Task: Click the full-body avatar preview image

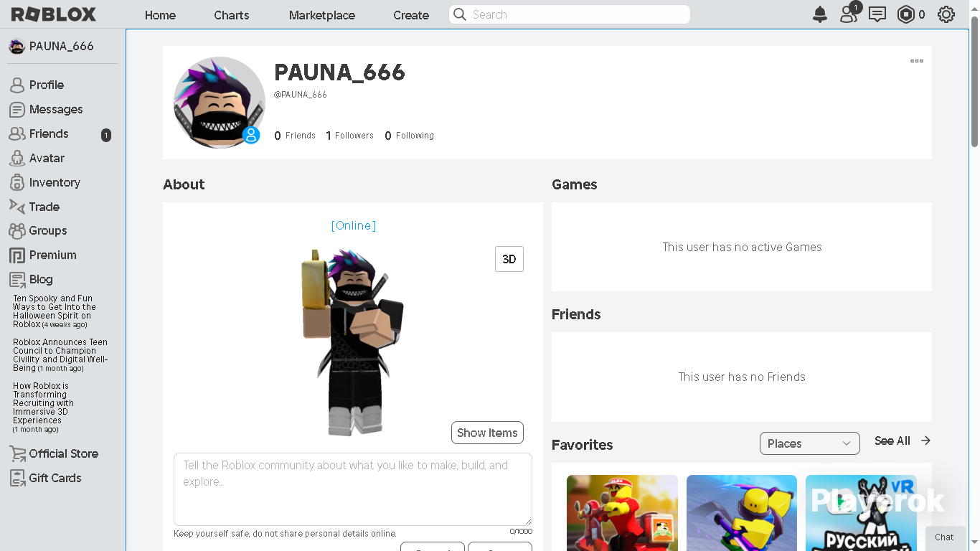Action: click(x=353, y=342)
